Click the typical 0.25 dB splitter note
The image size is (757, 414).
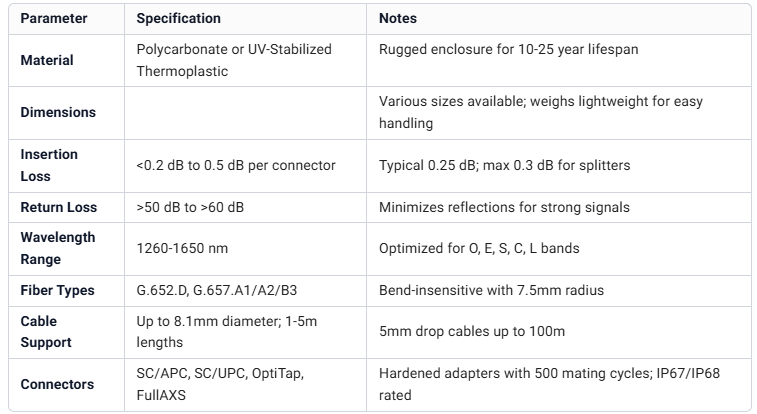[x=504, y=165]
